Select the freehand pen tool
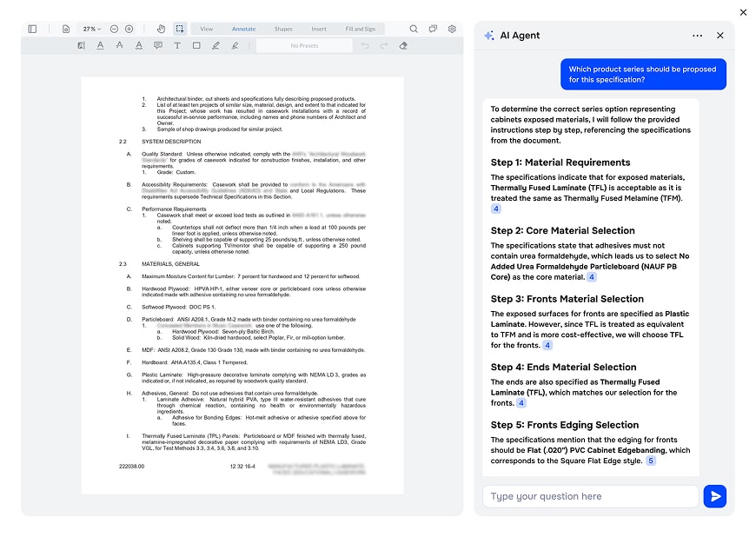The image size is (756, 537). pyautogui.click(x=216, y=46)
